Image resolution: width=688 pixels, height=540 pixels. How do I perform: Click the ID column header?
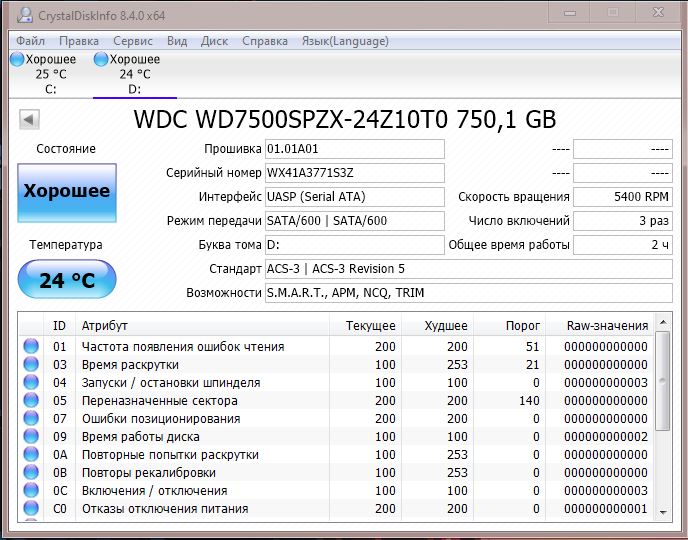coord(59,325)
